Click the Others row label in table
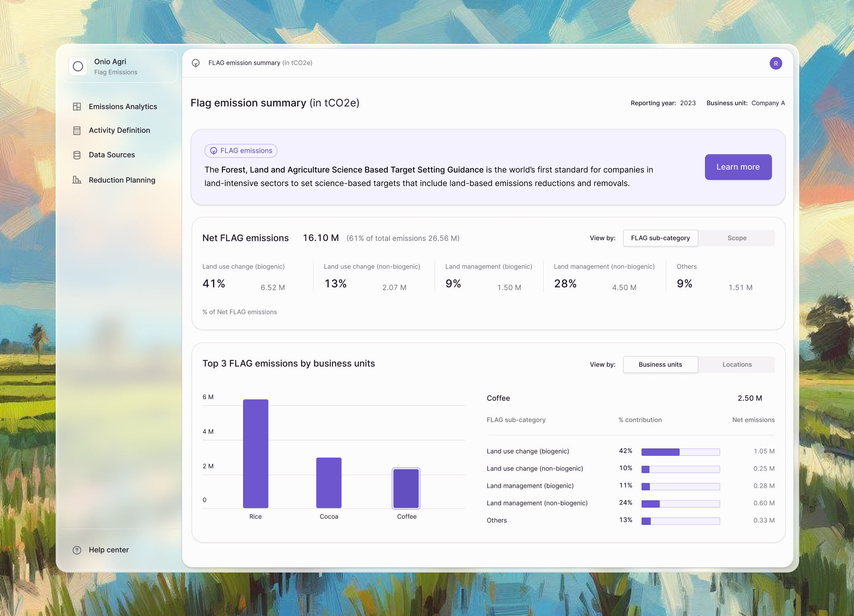This screenshot has width=854, height=616. click(497, 521)
